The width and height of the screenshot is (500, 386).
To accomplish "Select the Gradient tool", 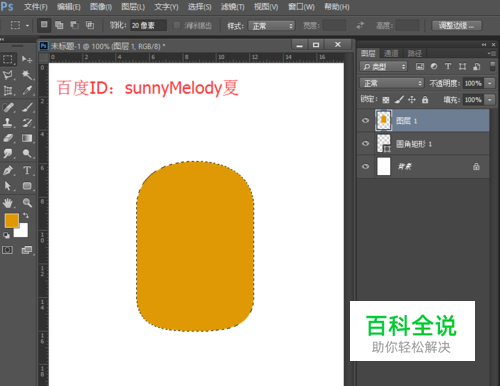I will pos(27,138).
